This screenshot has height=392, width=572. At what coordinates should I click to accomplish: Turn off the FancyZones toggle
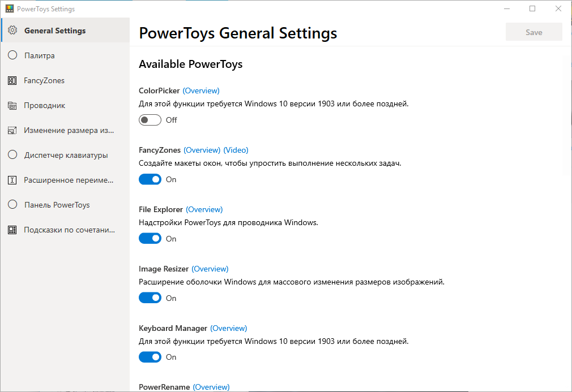pyautogui.click(x=150, y=179)
